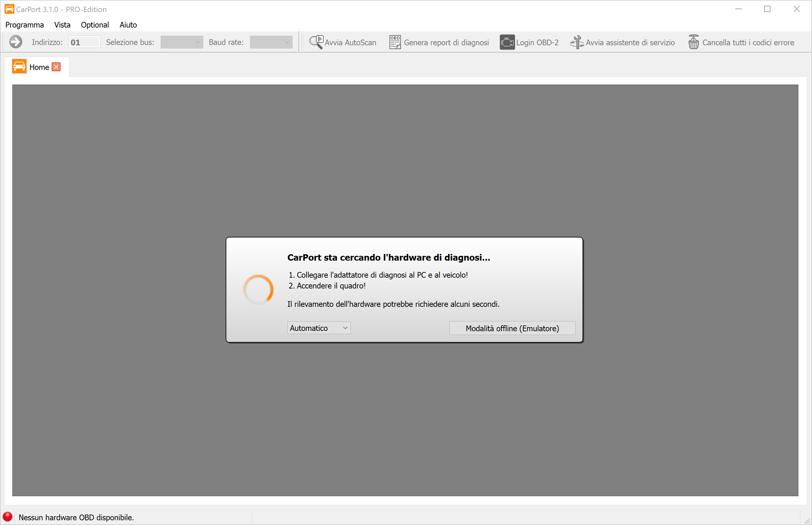
Task: Click the Genera report di diagnosi icon
Action: point(395,42)
